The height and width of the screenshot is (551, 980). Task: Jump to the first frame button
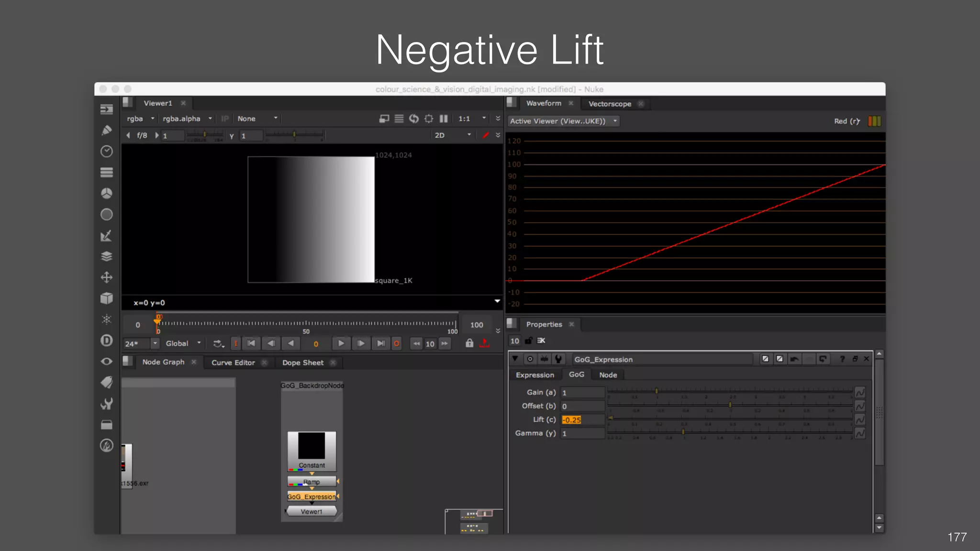[x=251, y=343]
